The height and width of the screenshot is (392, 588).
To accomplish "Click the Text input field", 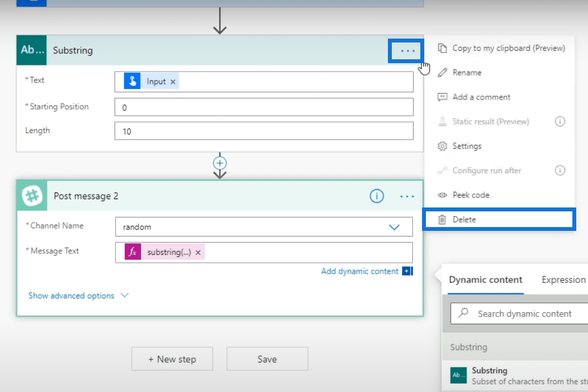I will pyautogui.click(x=264, y=82).
